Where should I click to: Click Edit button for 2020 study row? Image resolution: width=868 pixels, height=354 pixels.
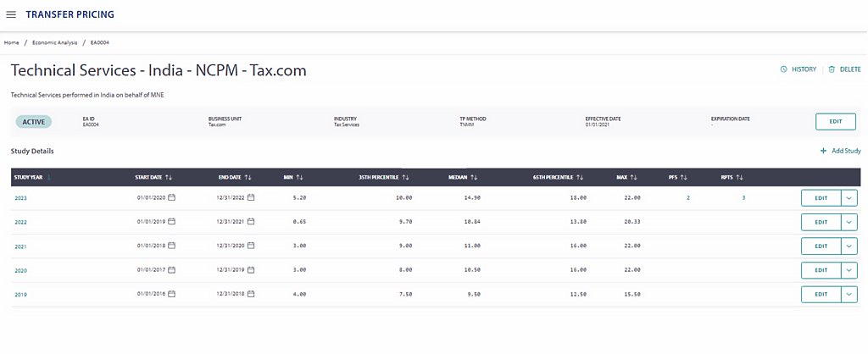pyautogui.click(x=820, y=270)
